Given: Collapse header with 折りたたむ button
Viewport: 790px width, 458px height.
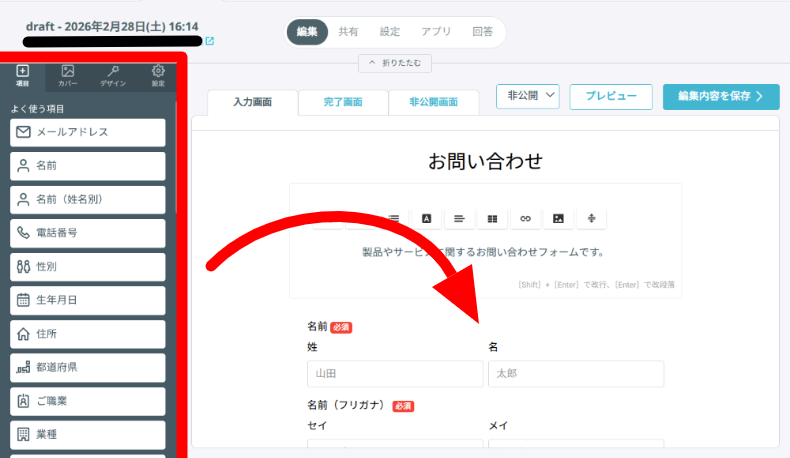Looking at the screenshot, I should coord(395,63).
